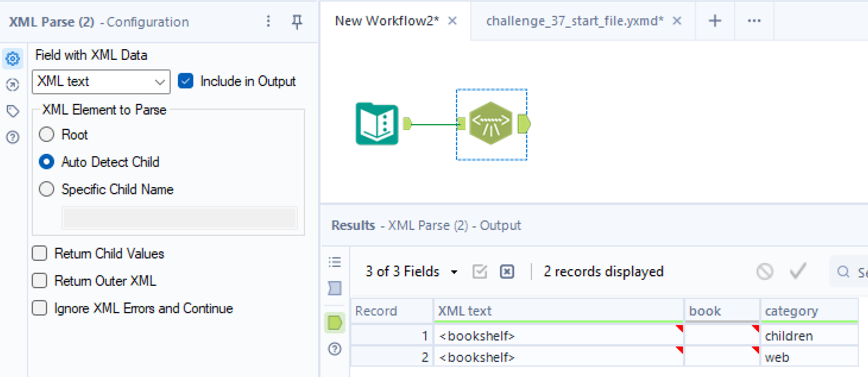Image resolution: width=868 pixels, height=377 pixels.
Task: Add a new workflow tab
Action: coord(715,21)
